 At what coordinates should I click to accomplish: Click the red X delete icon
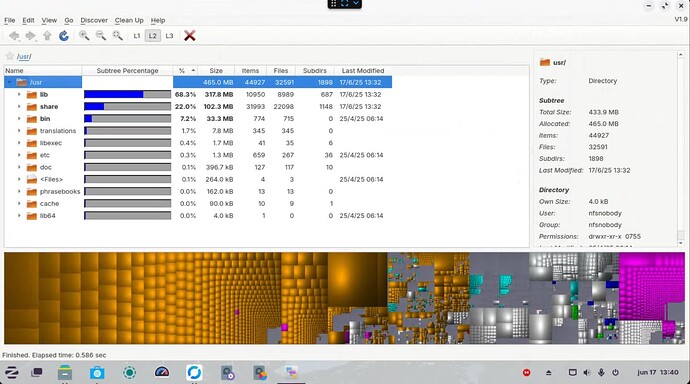(x=190, y=36)
